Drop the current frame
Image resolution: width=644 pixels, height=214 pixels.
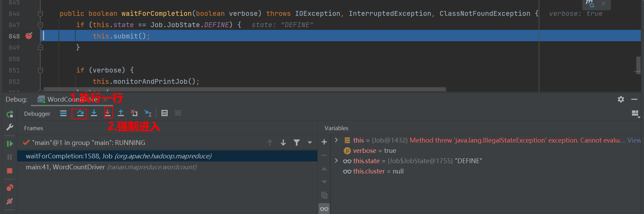pos(134,113)
